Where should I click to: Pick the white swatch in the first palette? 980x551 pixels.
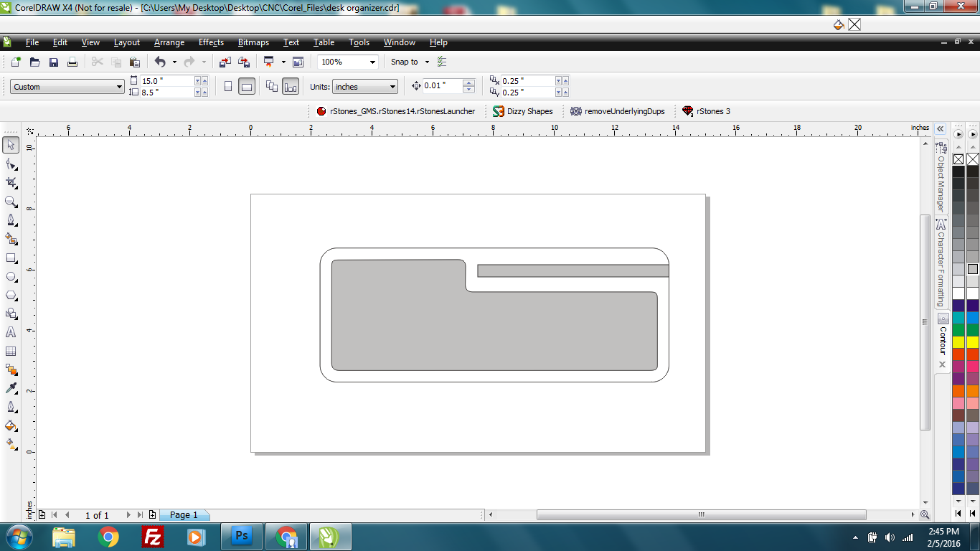[x=958, y=293]
